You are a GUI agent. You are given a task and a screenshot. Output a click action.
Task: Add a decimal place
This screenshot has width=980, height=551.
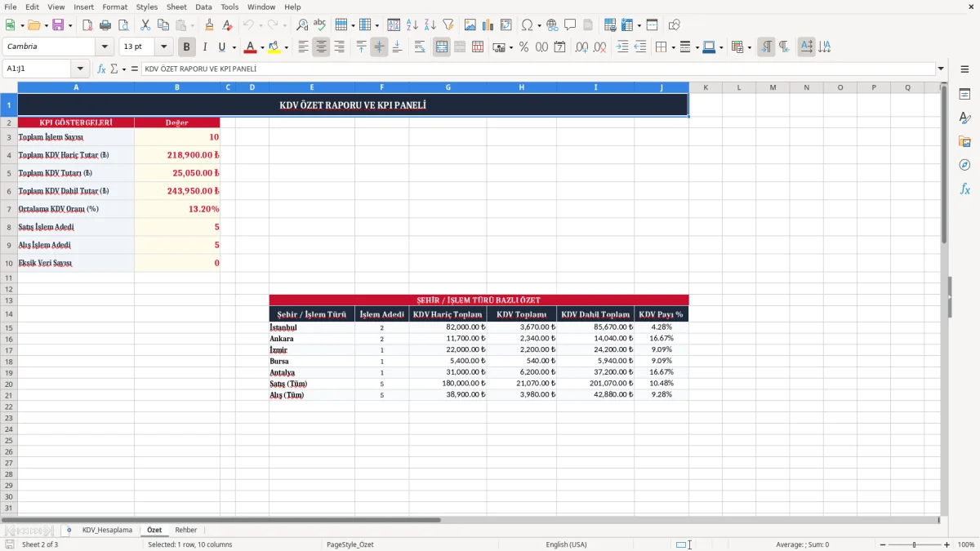582,47
